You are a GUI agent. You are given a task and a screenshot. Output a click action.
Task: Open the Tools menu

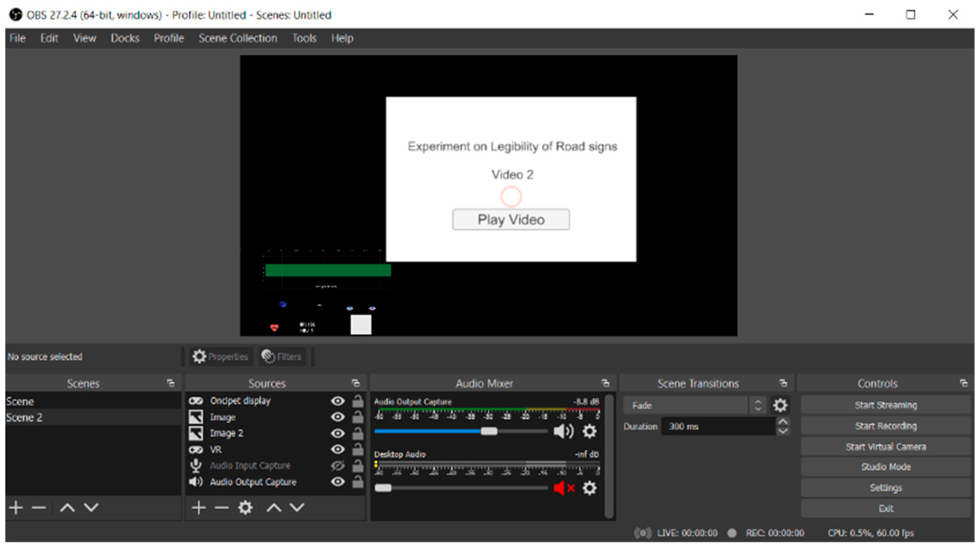point(304,38)
